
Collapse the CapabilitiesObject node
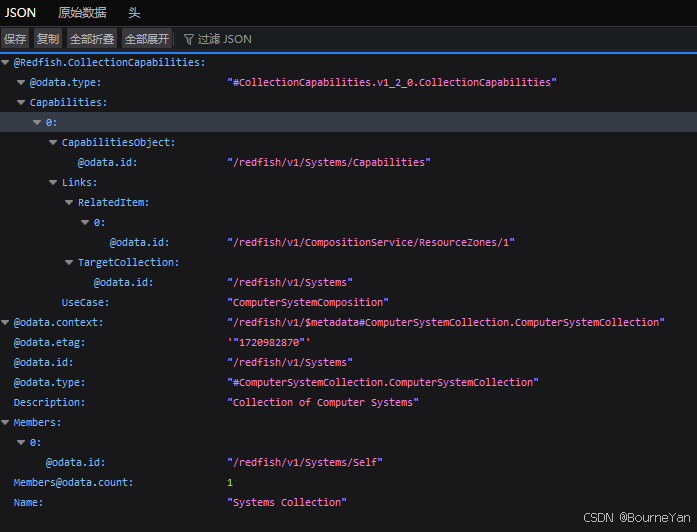(53, 143)
